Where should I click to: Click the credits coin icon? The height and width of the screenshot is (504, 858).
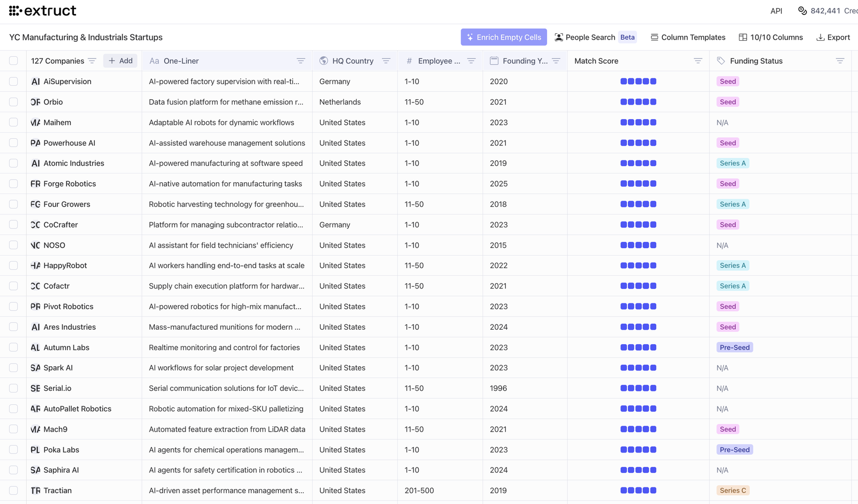[802, 11]
